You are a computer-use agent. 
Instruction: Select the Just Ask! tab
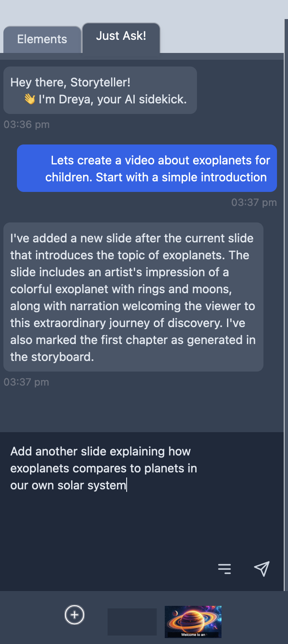[x=121, y=36]
